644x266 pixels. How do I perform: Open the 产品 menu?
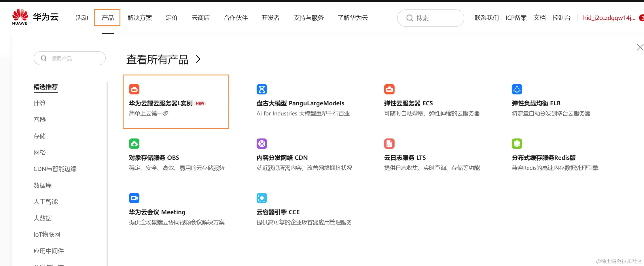[x=108, y=18]
